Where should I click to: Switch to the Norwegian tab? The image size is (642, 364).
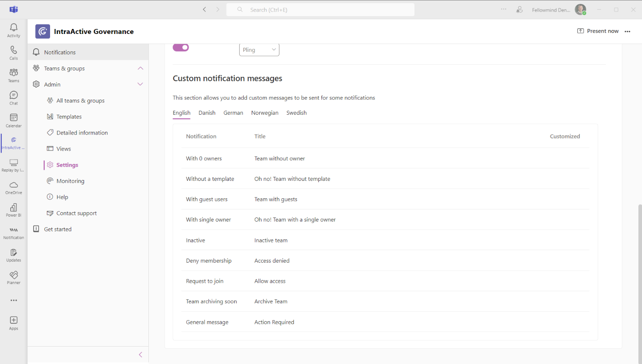(265, 113)
